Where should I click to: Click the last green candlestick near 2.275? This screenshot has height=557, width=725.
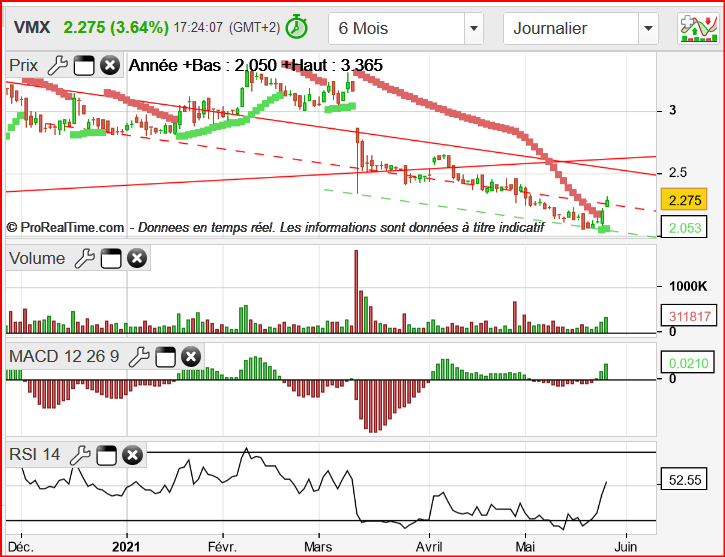click(x=607, y=202)
